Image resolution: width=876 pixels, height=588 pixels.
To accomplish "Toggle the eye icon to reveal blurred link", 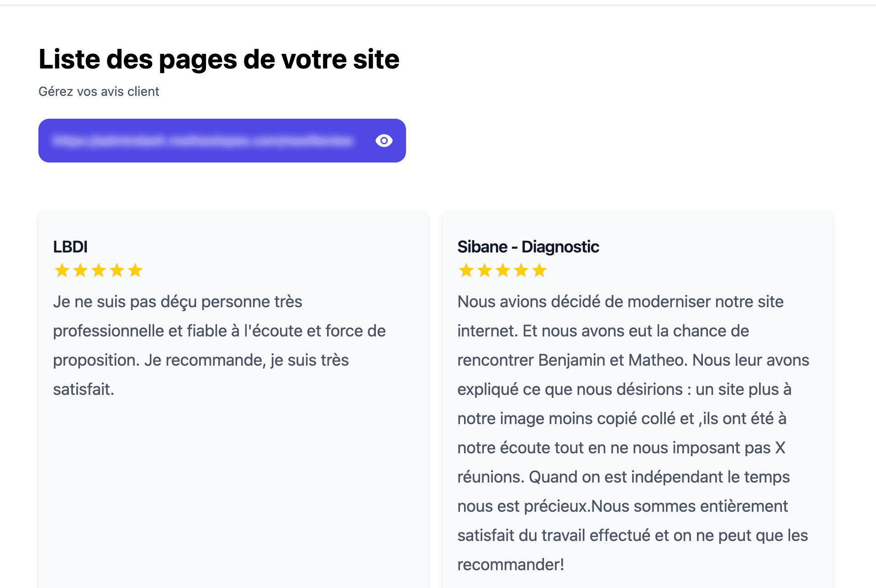I will [x=384, y=141].
